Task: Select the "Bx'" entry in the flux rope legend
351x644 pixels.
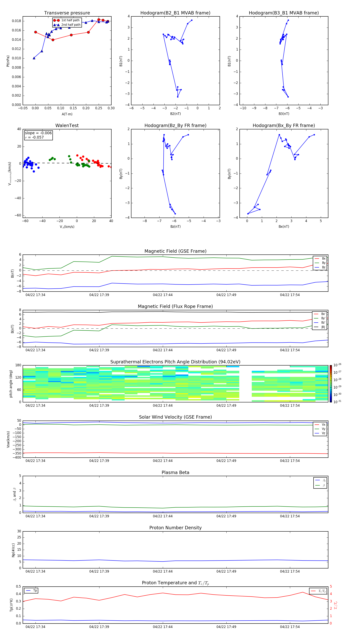Action: 320,314
